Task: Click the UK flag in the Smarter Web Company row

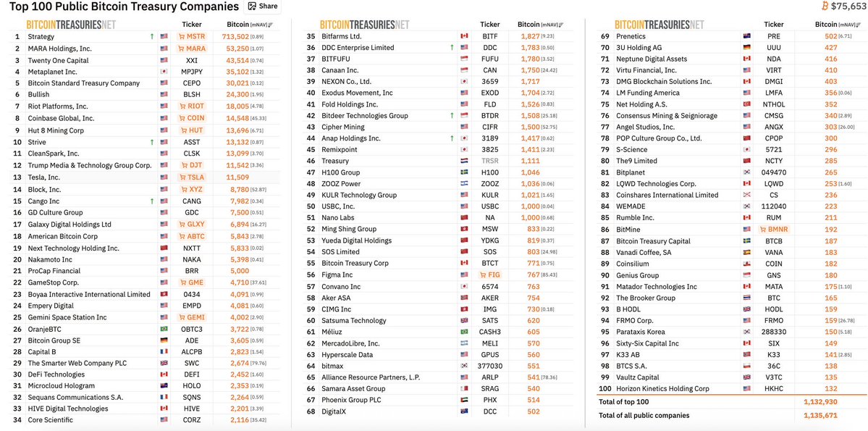Action: tap(164, 363)
